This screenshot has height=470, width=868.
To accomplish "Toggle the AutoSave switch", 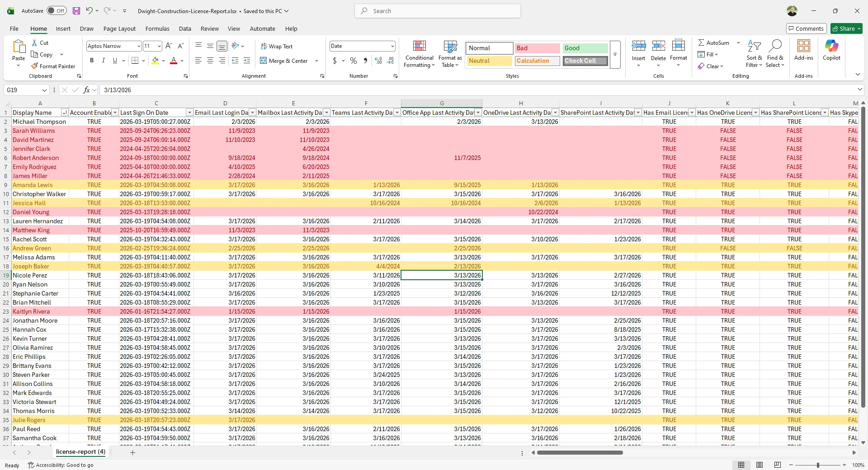I will (x=57, y=10).
